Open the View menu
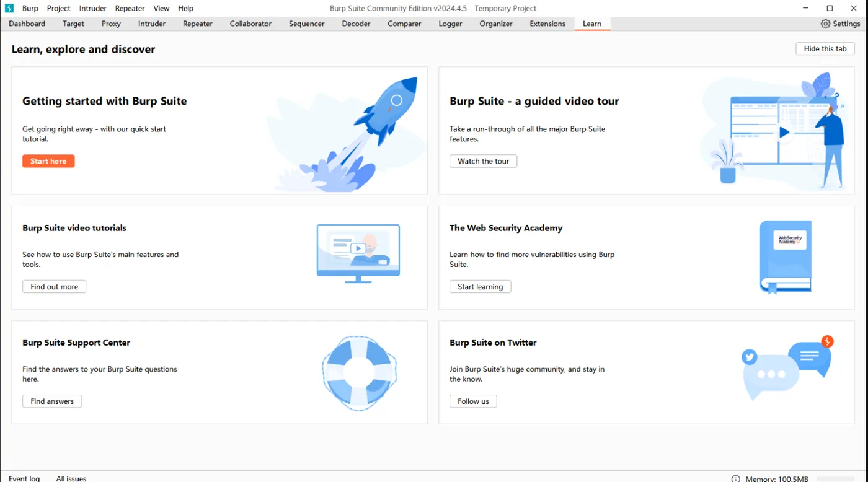Image resolution: width=868 pixels, height=482 pixels. point(161,8)
